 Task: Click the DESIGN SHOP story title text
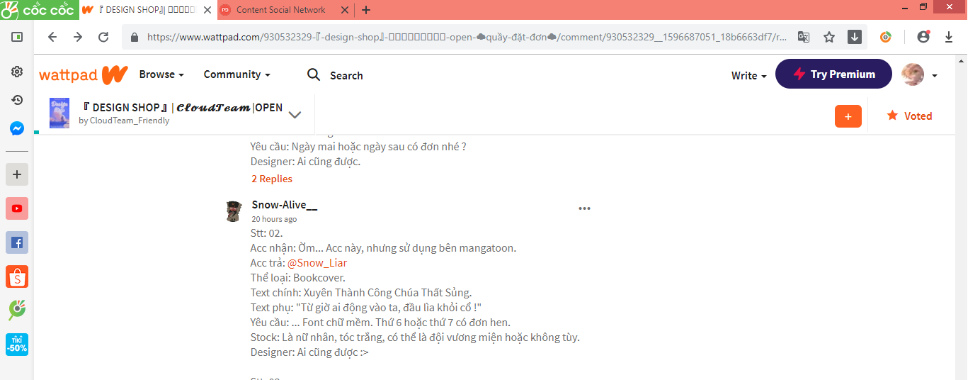pyautogui.click(x=183, y=108)
